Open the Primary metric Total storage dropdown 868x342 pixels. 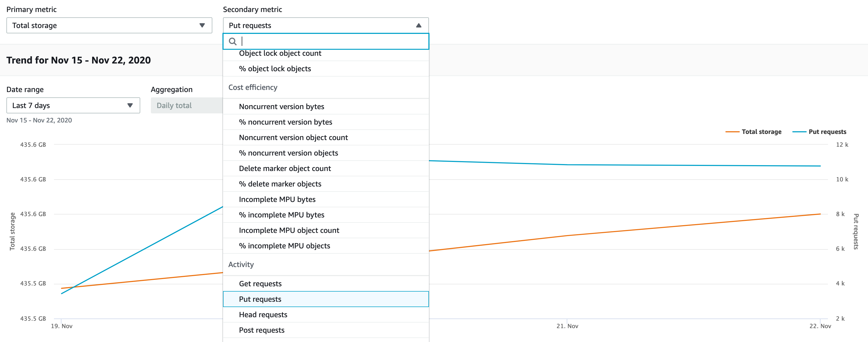(109, 26)
